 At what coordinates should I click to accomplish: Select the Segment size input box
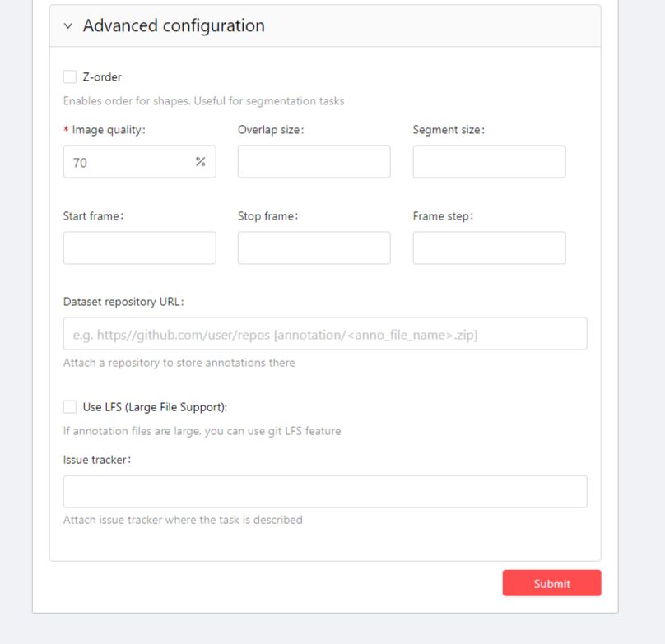[489, 162]
